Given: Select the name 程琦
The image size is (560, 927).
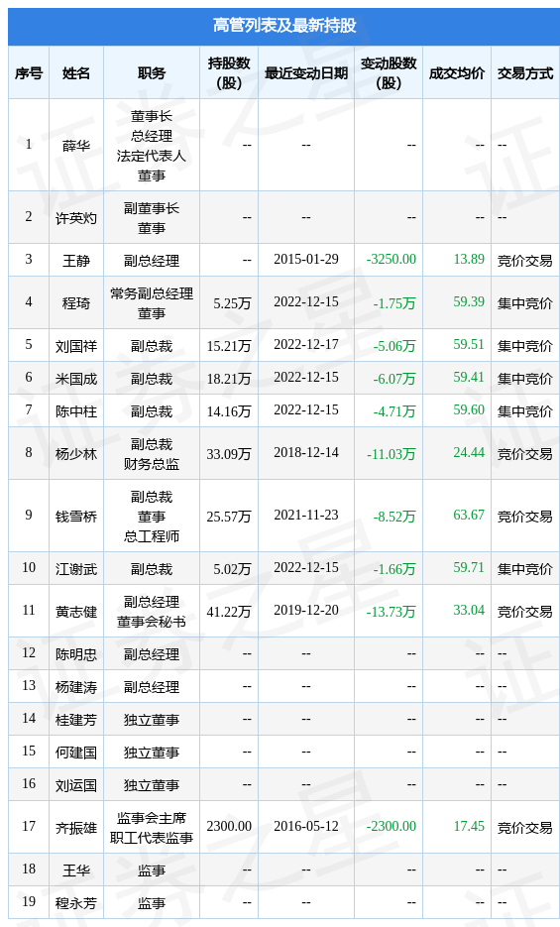Looking at the screenshot, I should (76, 303).
